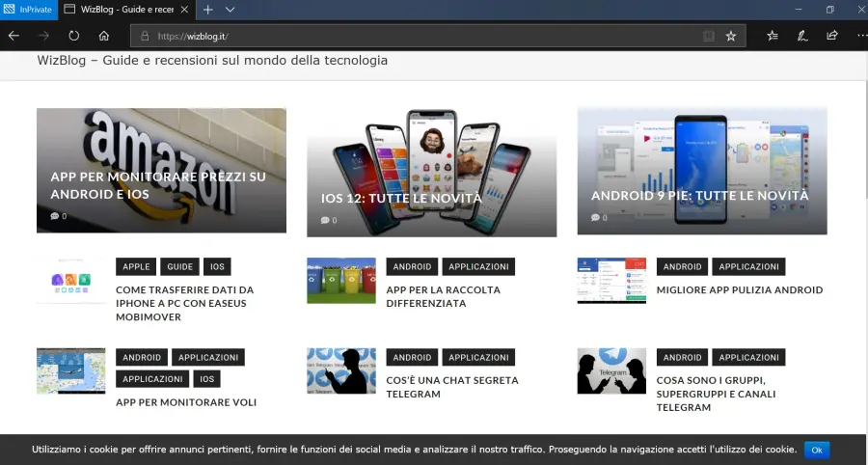Close the WizBlog tab
868x465 pixels.
click(x=184, y=10)
